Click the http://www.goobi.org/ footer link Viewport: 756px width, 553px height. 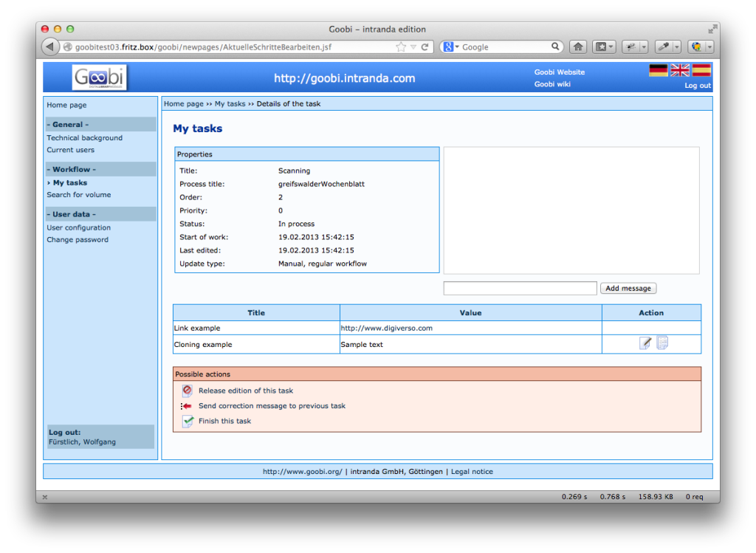pyautogui.click(x=302, y=472)
